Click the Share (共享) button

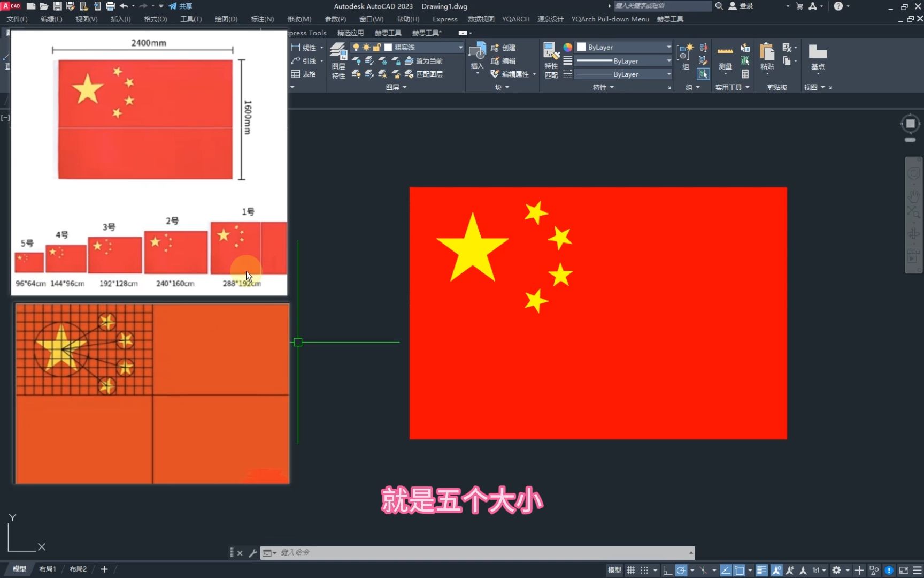[180, 6]
